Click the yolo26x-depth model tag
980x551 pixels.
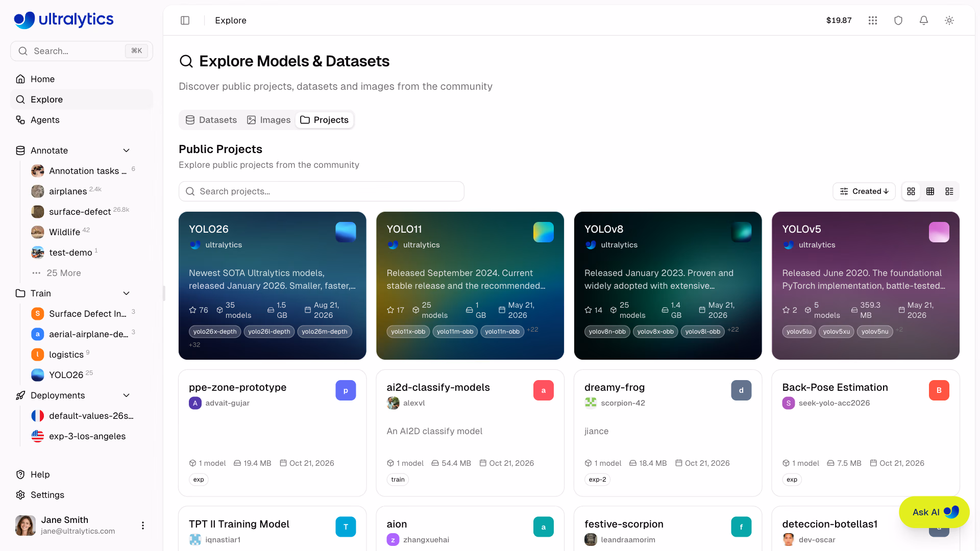[x=215, y=332]
